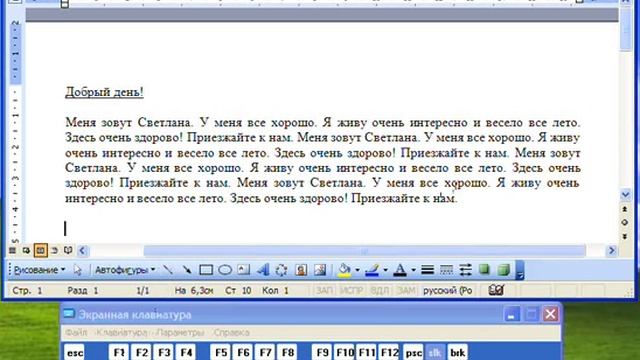640x360 pixels.
Task: Open Клавиатура menu in On-Screen Keyboard
Action: point(122,333)
